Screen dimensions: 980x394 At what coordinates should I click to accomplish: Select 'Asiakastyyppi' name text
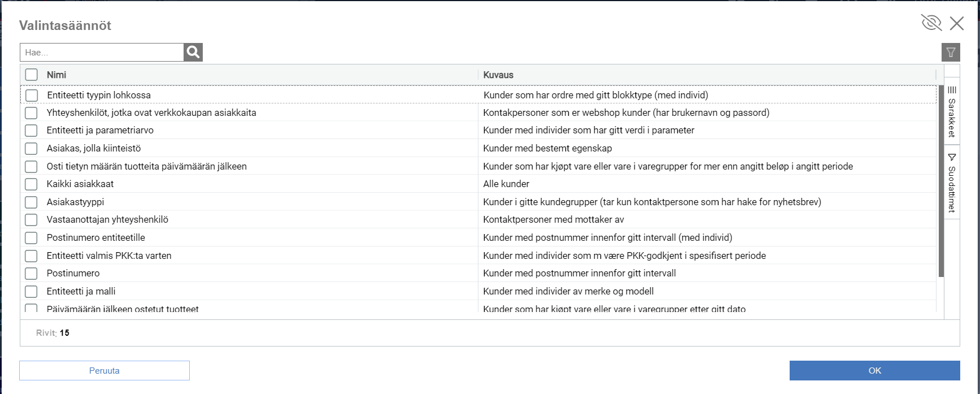coord(75,202)
